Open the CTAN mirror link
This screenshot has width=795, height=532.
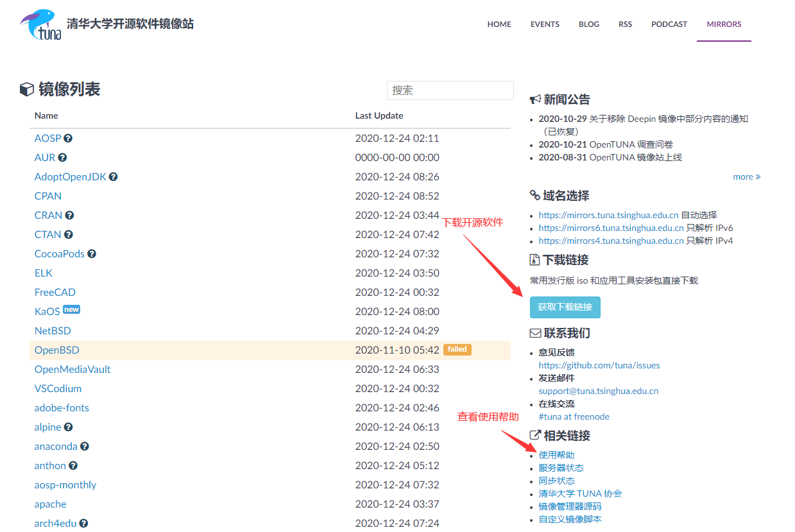(x=48, y=234)
